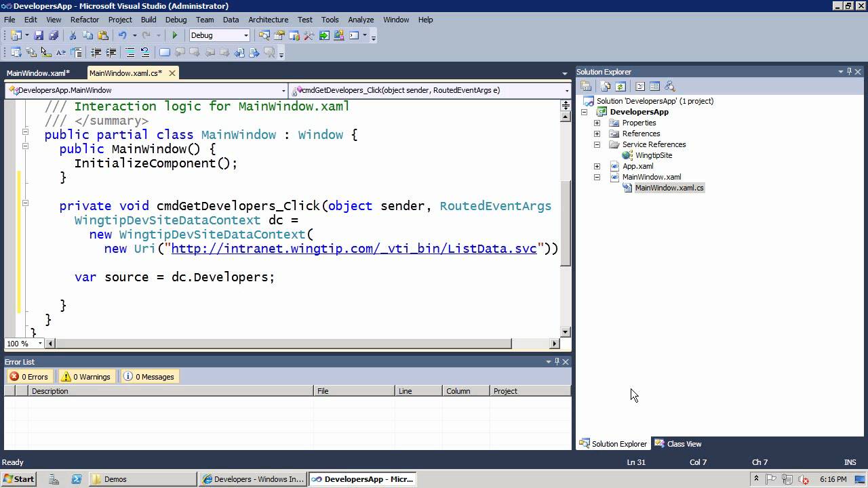Viewport: 868px width, 488px height.
Task: Click the Show All Files icon
Action: coord(605,86)
